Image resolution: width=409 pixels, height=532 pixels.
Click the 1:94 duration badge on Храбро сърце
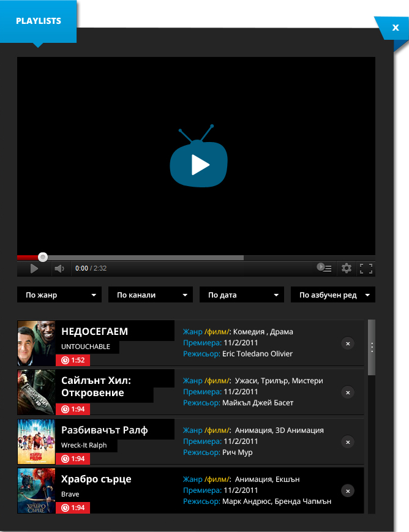click(73, 508)
